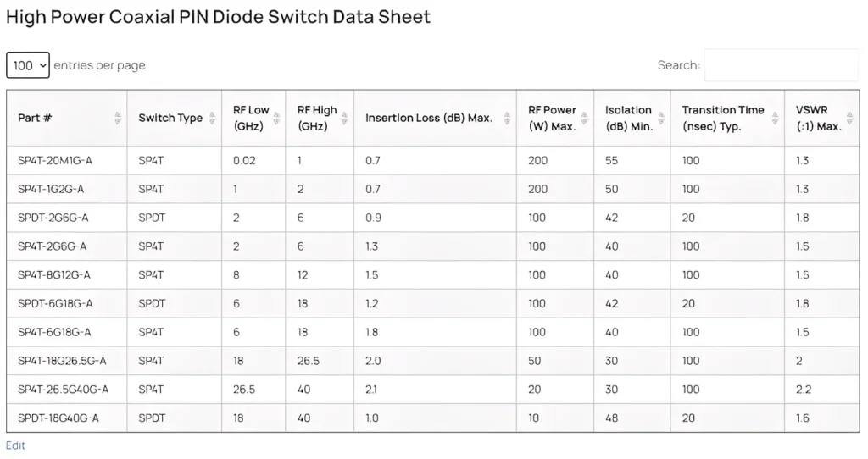
Task: Click sort arrows in Insertion Loss header
Action: (507, 119)
